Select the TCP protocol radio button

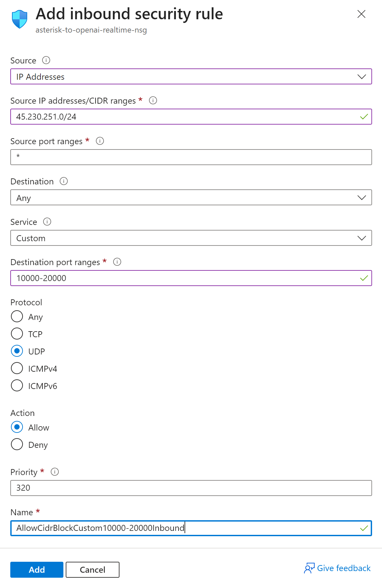17,334
